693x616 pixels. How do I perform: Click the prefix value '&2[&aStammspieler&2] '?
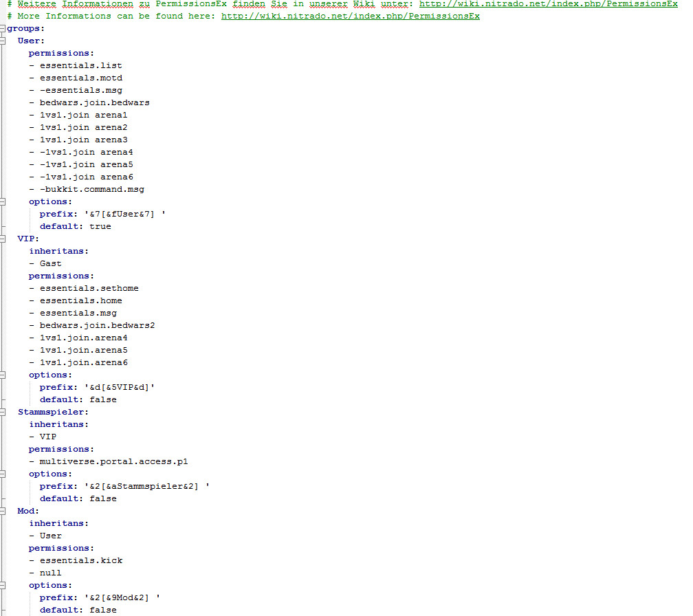point(146,487)
